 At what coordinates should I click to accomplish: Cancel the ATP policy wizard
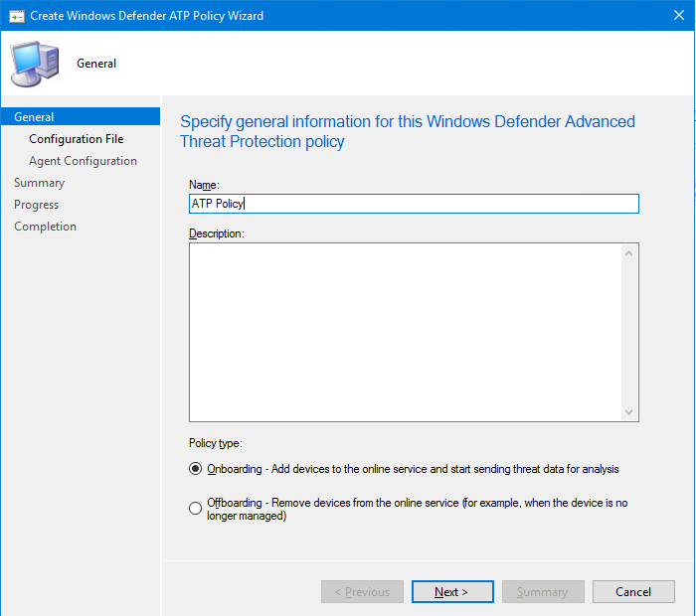633,592
